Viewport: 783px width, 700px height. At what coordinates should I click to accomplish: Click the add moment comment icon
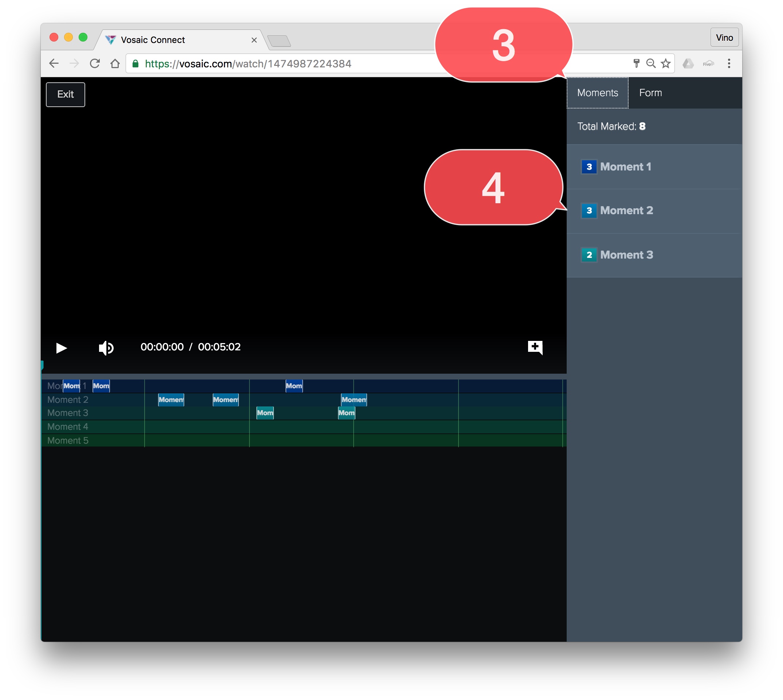tap(535, 347)
